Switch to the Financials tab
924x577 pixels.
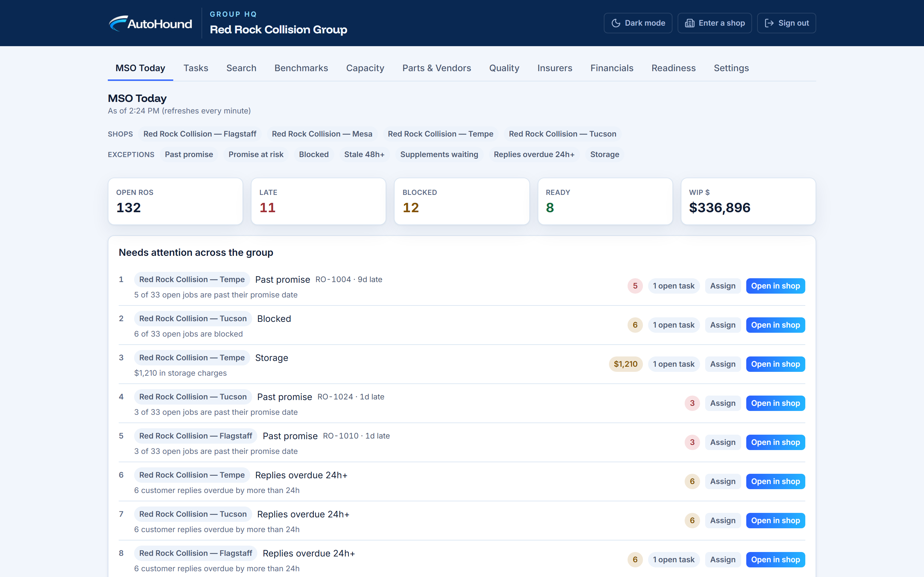pyautogui.click(x=612, y=68)
